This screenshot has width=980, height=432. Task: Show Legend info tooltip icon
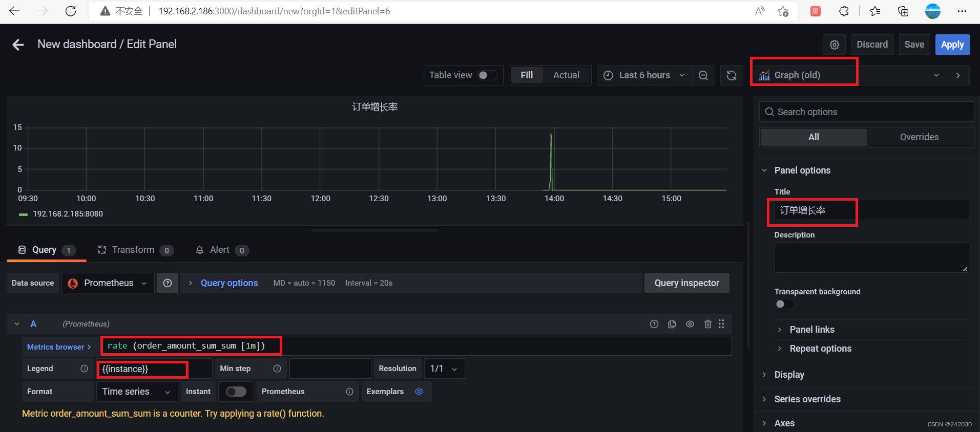click(84, 369)
